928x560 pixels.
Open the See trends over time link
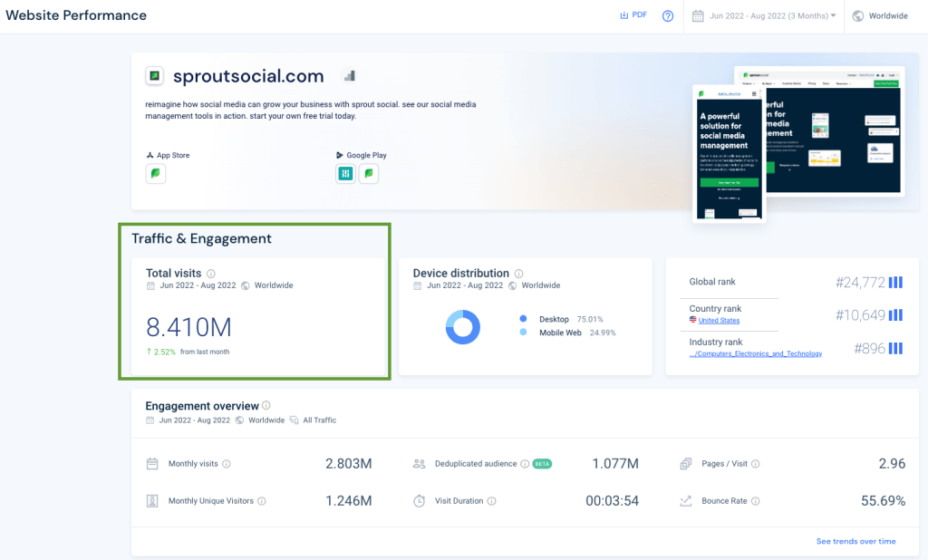point(855,541)
